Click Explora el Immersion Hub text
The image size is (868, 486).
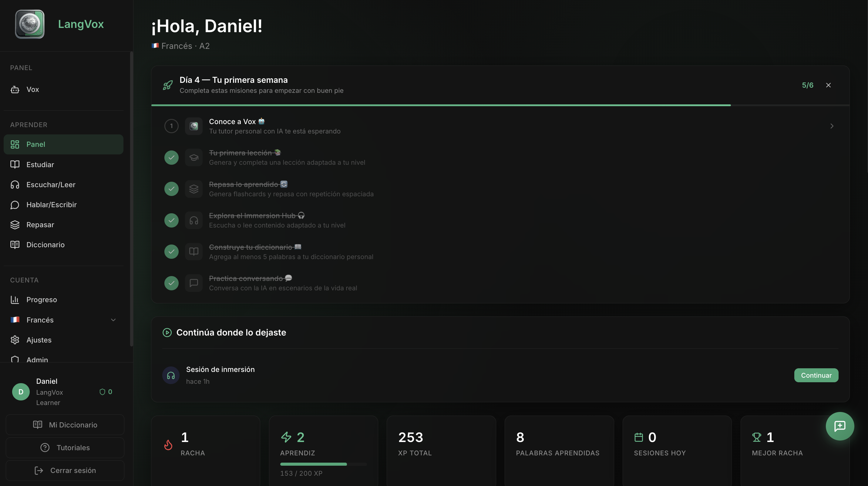click(257, 215)
